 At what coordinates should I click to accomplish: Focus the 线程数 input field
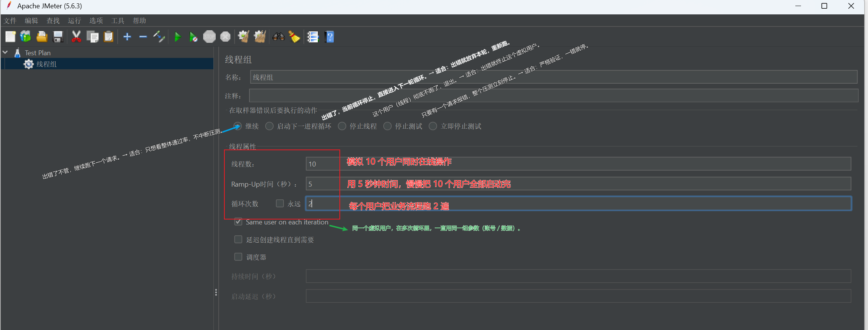tap(579, 164)
